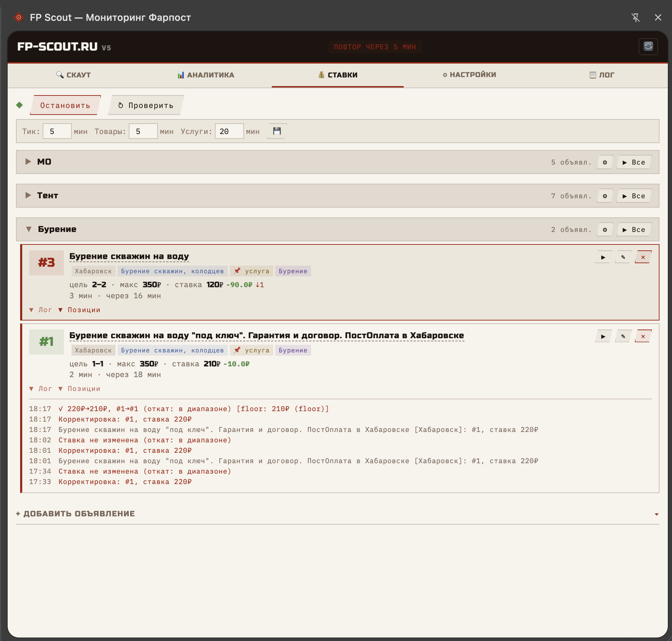Screen dimensions: 672x641
Task: Open the "под ключ" listing title link
Action: tap(267, 335)
